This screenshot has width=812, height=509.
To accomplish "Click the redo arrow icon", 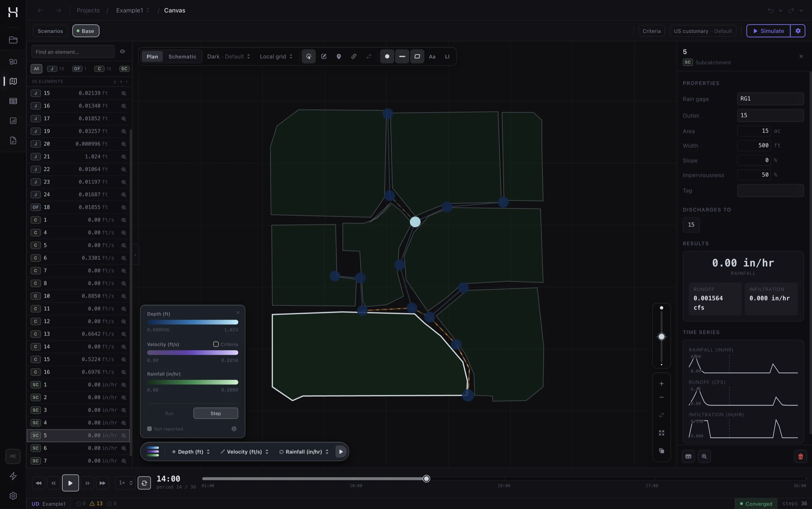I will tap(791, 10).
